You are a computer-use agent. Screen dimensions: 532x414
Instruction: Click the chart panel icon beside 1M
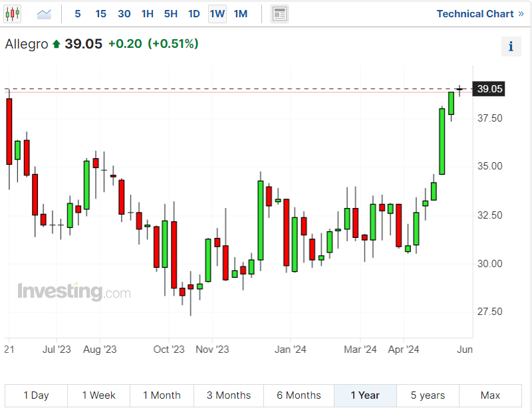click(279, 13)
